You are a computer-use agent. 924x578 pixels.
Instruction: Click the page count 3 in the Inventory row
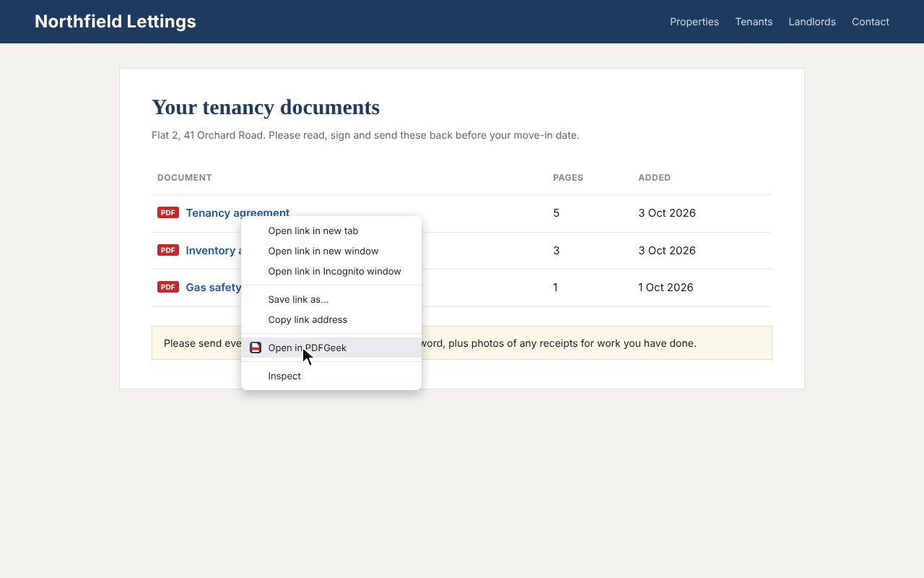(556, 251)
